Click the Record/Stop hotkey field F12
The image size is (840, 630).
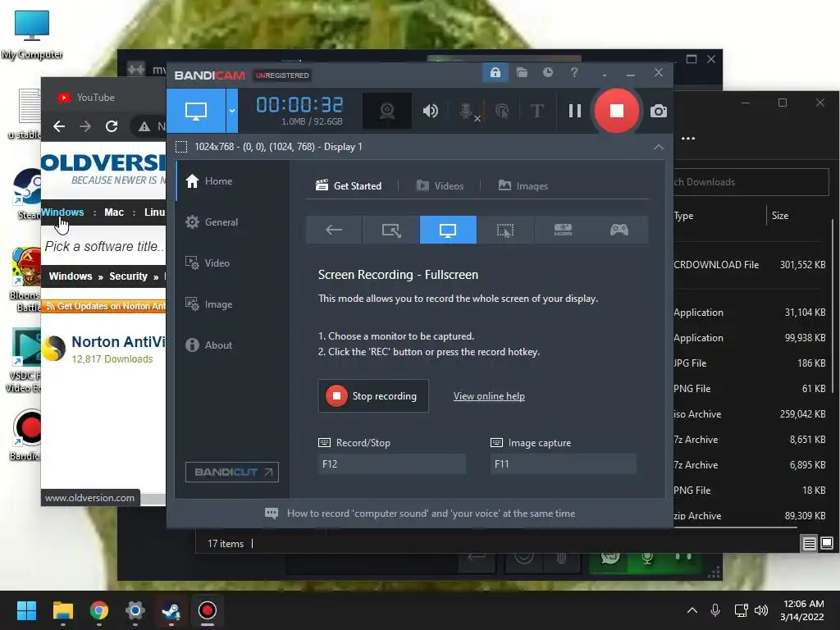click(391, 464)
